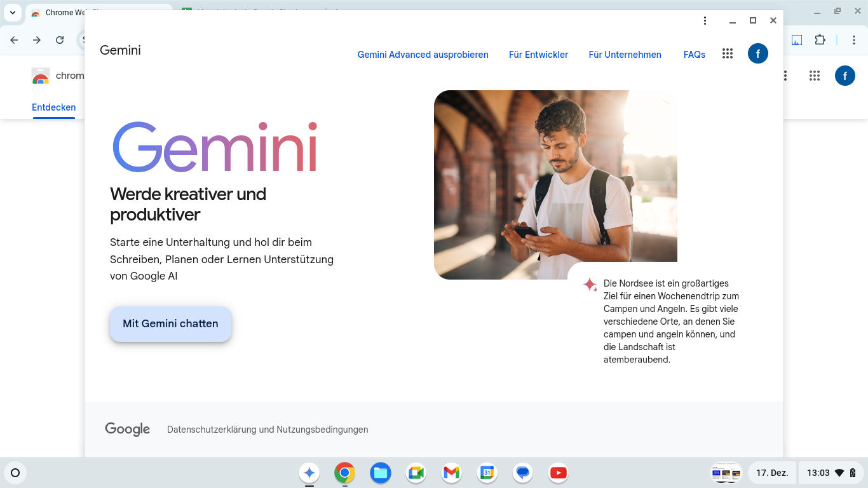Screen dimensions: 868x488
Task: Open Chrome browser from the shelf
Action: click(x=345, y=473)
